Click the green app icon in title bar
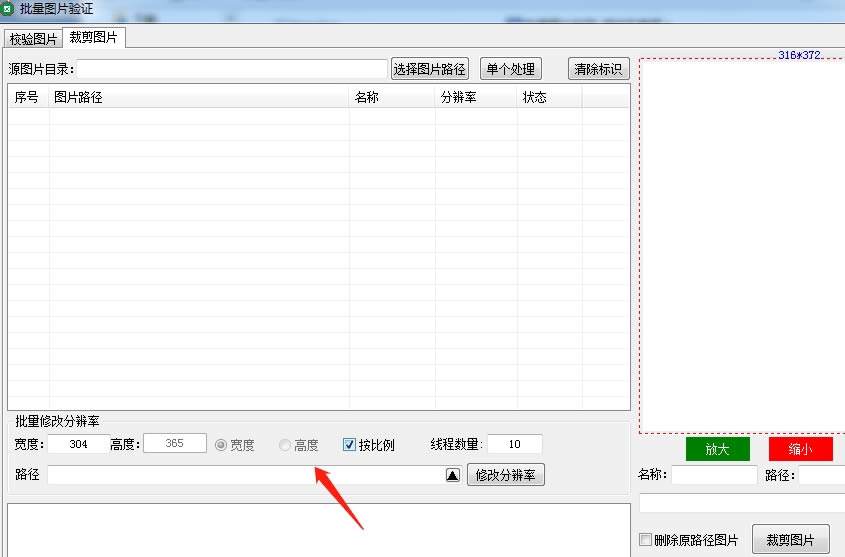Screen dimensions: 845x557 point(7,8)
